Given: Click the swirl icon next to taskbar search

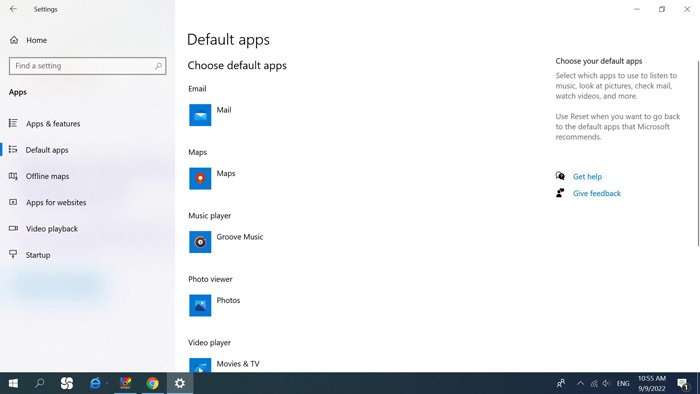Looking at the screenshot, I should click(67, 383).
